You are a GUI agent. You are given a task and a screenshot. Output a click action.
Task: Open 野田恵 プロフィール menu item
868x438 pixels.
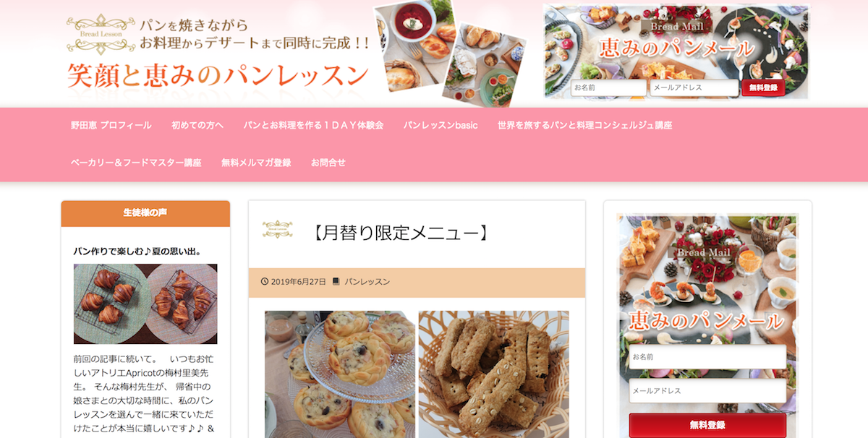tap(111, 125)
